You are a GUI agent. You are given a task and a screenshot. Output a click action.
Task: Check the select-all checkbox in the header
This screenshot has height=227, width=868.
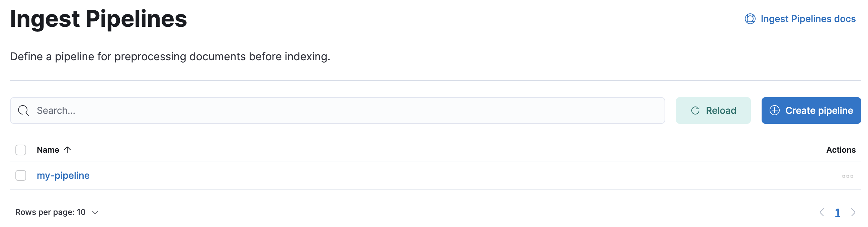point(21,150)
